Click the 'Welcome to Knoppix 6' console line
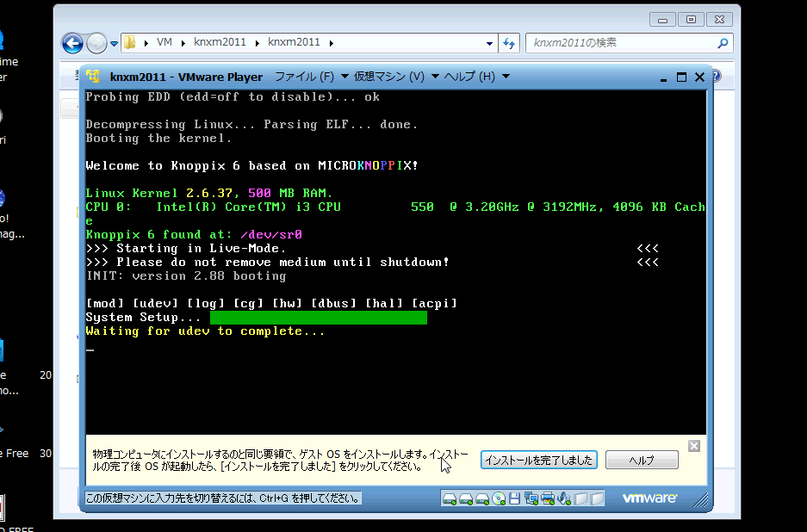Image resolution: width=807 pixels, height=532 pixels. 252,165
